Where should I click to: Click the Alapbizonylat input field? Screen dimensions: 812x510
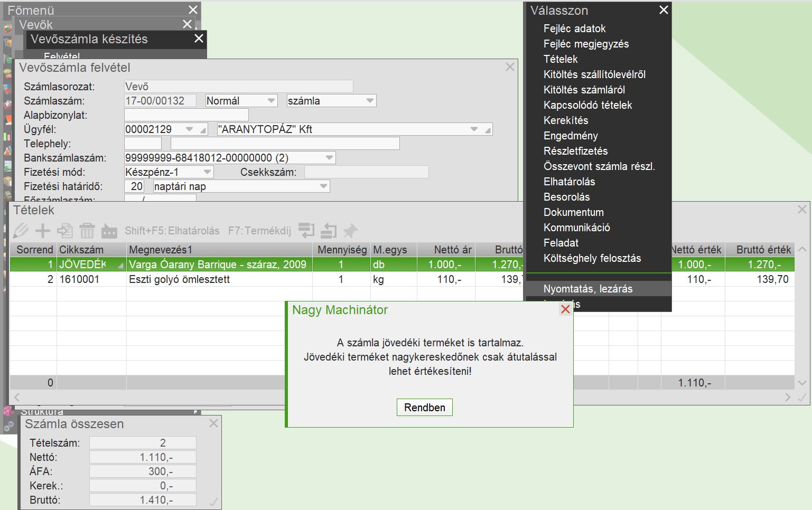click(x=186, y=115)
